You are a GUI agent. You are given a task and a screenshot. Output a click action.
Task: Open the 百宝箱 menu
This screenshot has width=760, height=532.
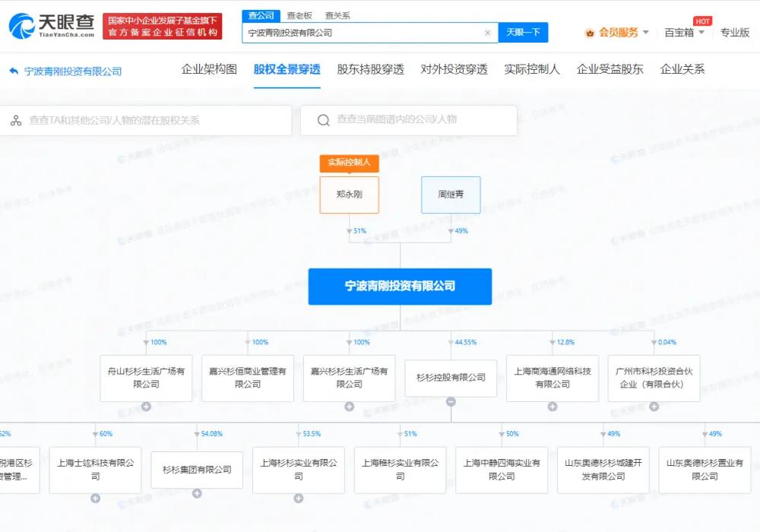pyautogui.click(x=679, y=33)
